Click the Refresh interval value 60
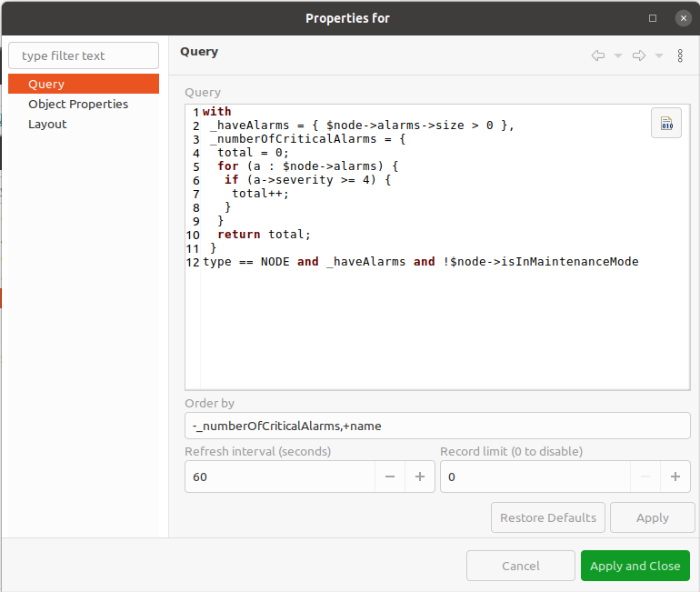This screenshot has width=700, height=592. pyautogui.click(x=280, y=477)
